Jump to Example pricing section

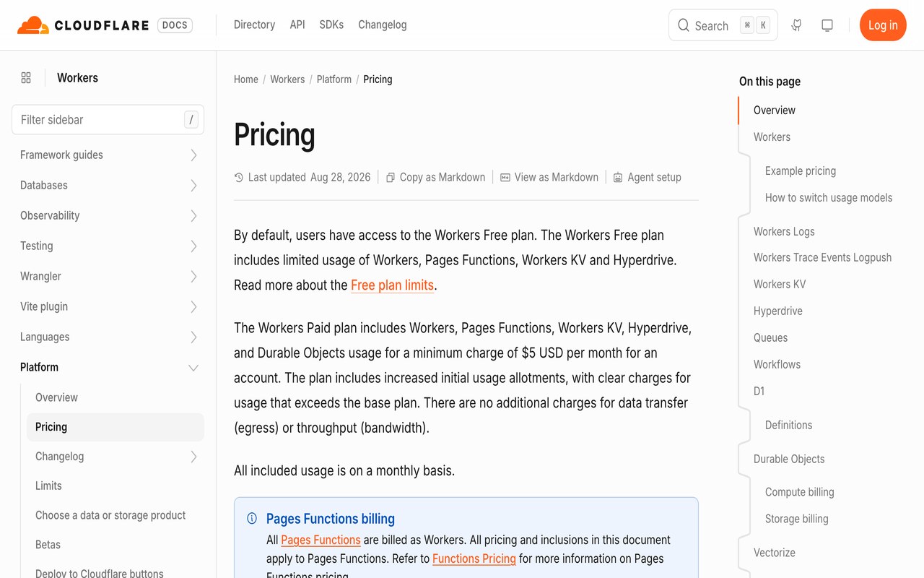(801, 171)
